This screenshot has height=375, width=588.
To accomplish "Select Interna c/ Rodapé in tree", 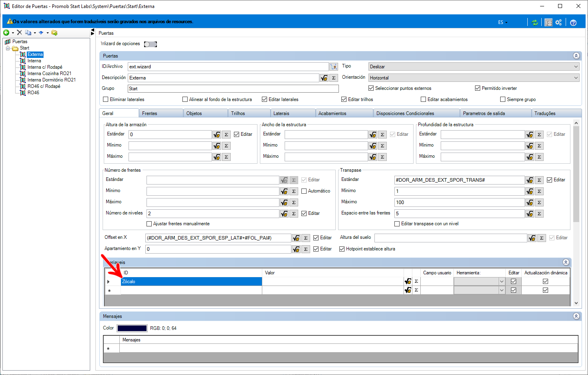I will tap(45, 67).
